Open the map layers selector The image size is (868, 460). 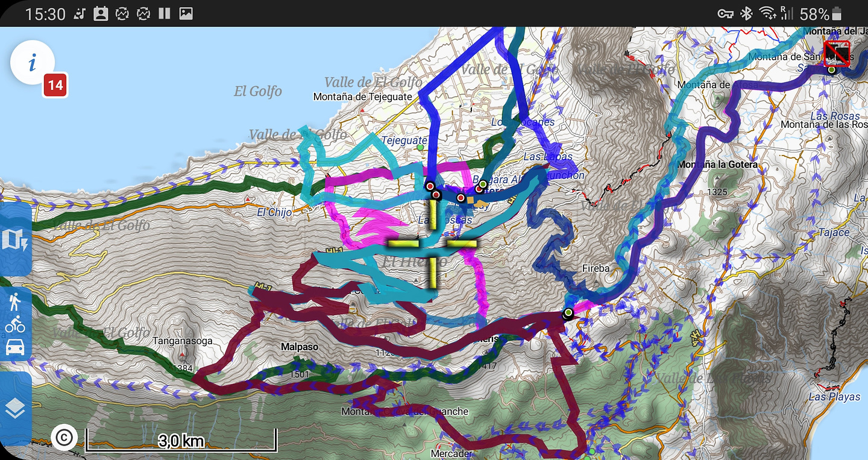[15, 407]
